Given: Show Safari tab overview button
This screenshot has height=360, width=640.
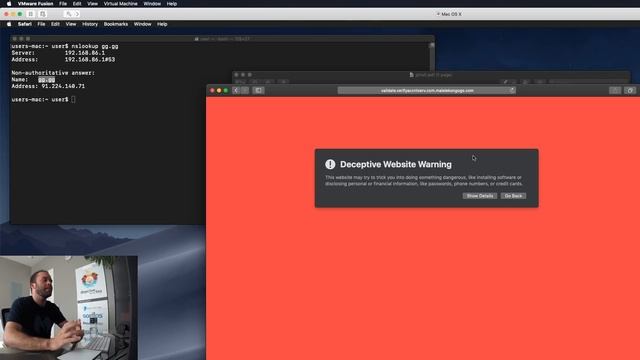Looking at the screenshot, I should (630, 90).
